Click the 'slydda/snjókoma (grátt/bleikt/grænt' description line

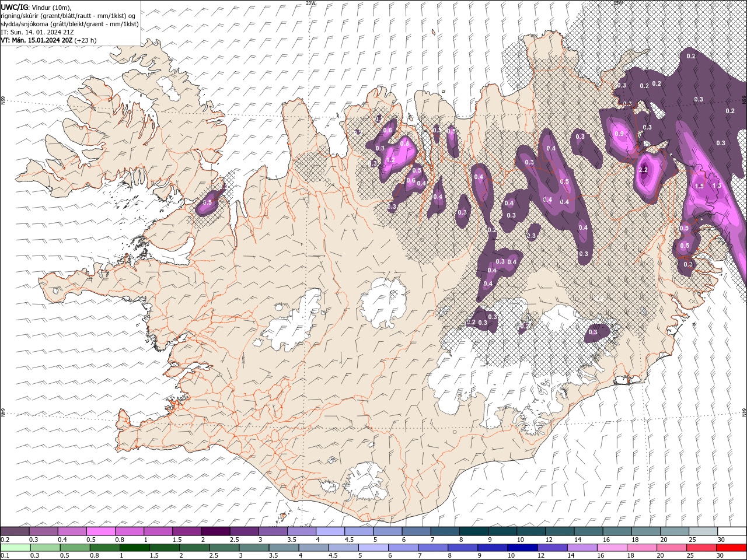(x=69, y=24)
